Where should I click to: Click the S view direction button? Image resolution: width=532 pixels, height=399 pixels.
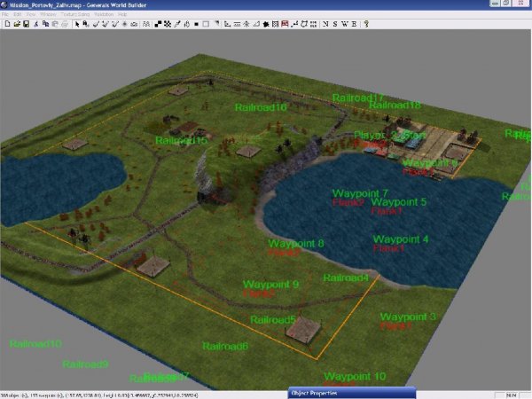(x=334, y=24)
